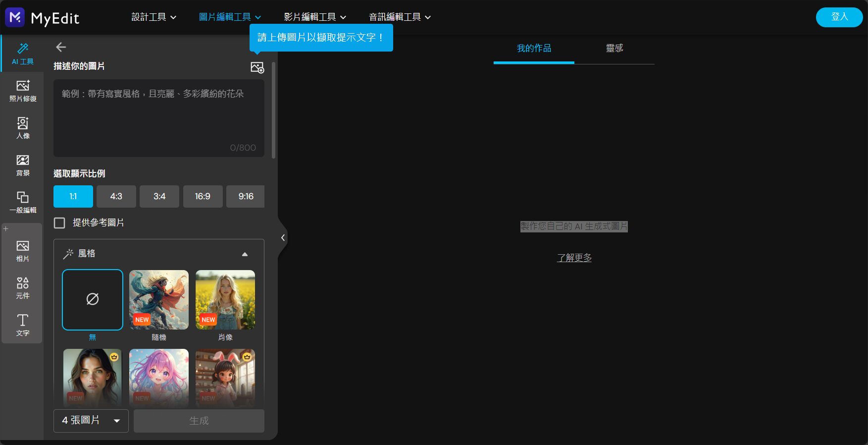Click the 登入 button
868x445 pixels.
(839, 17)
